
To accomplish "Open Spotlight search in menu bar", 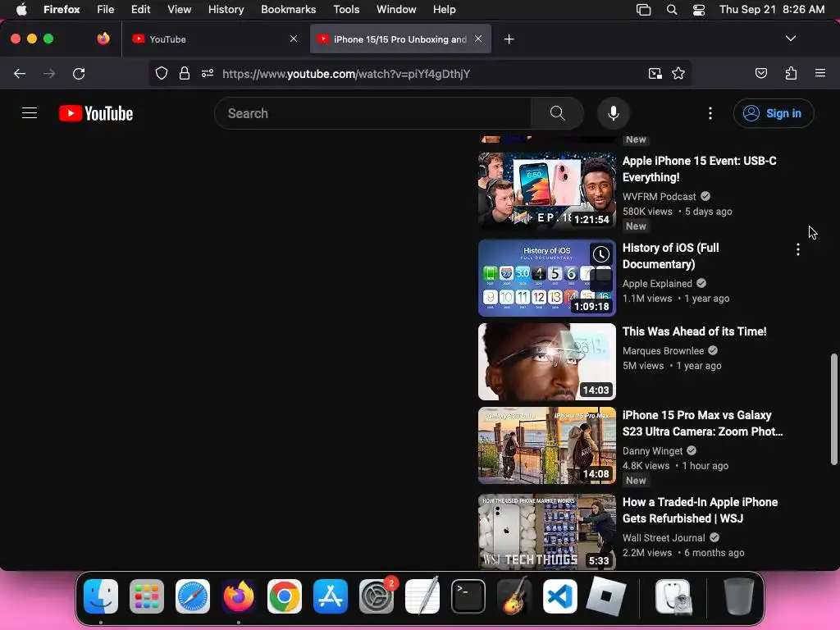I will tap(671, 9).
